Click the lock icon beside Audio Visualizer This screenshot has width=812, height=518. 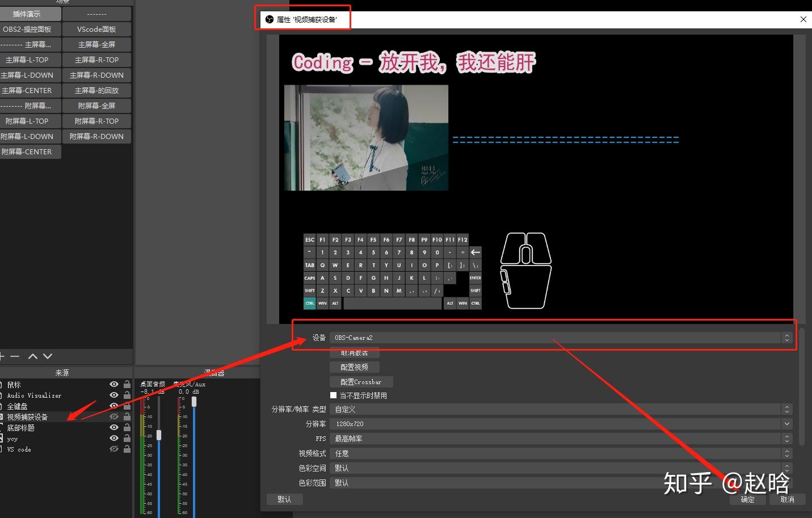(127, 395)
